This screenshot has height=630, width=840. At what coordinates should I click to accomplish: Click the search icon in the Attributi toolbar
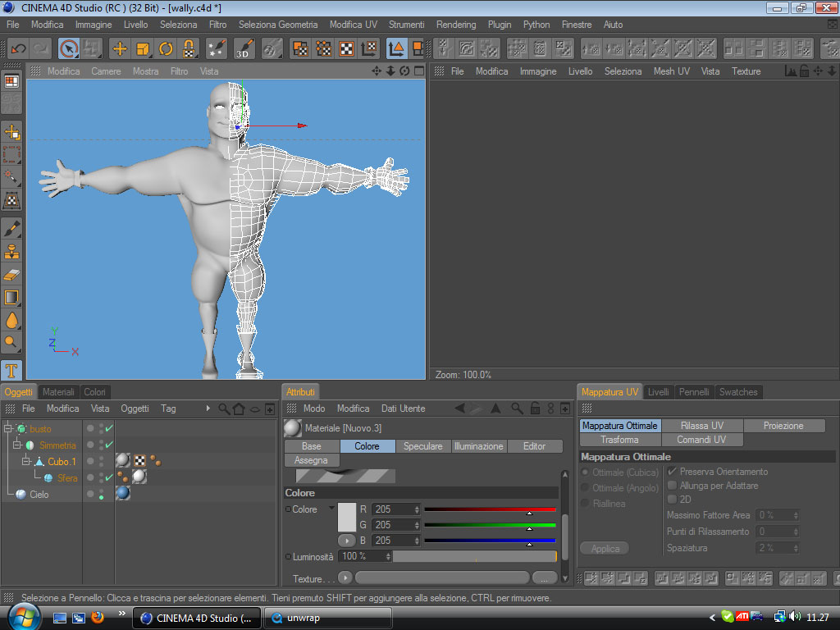point(517,409)
